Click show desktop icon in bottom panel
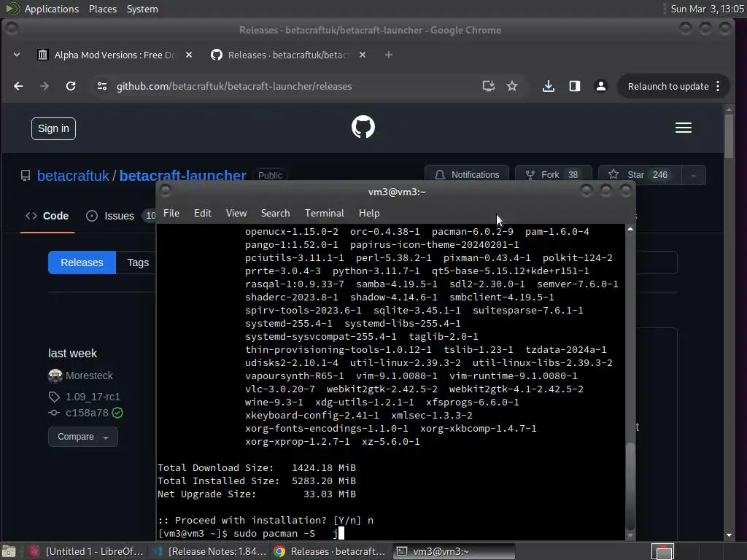 9,551
